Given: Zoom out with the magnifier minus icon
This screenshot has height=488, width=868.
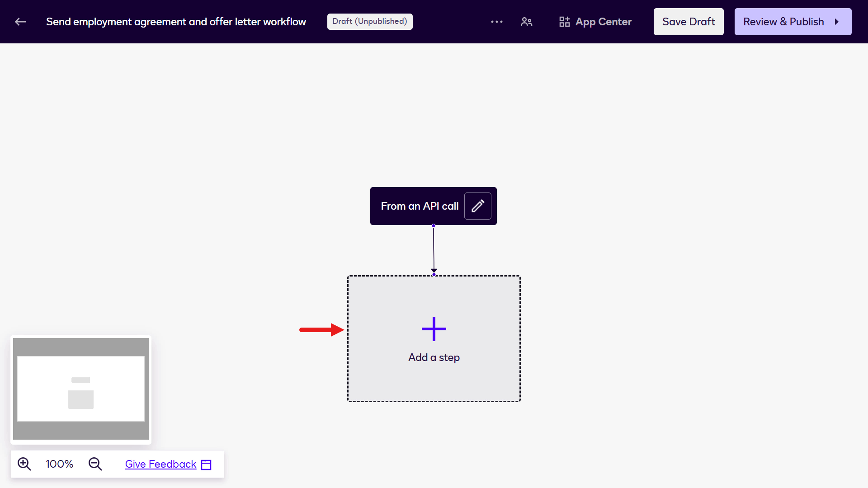Looking at the screenshot, I should (95, 464).
